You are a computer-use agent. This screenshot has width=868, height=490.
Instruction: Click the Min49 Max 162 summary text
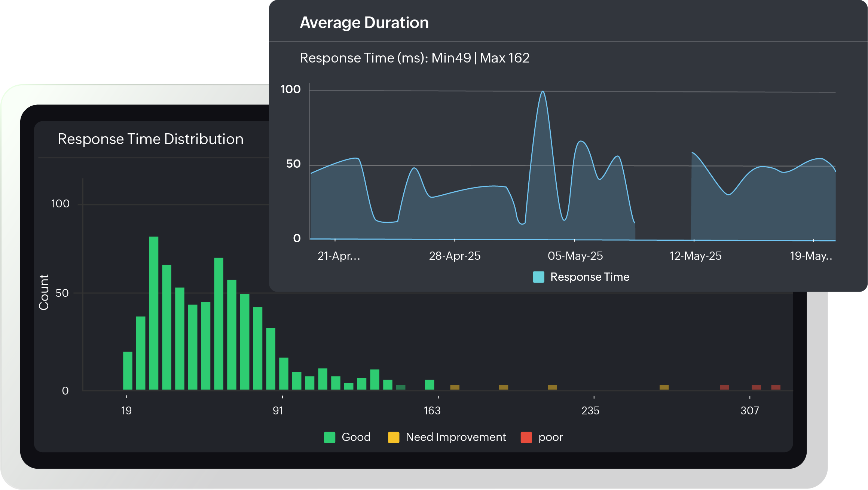pos(415,58)
